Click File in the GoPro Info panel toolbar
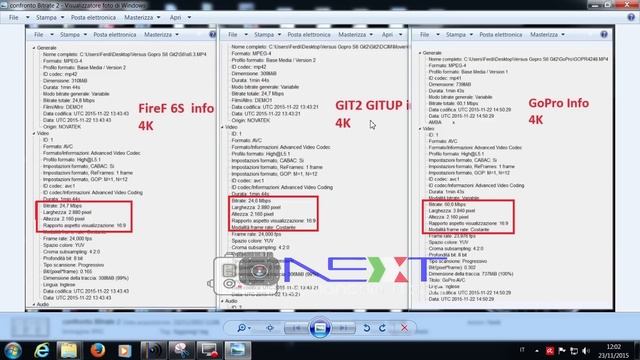Screen dimensions: 640x360 click(x=424, y=35)
